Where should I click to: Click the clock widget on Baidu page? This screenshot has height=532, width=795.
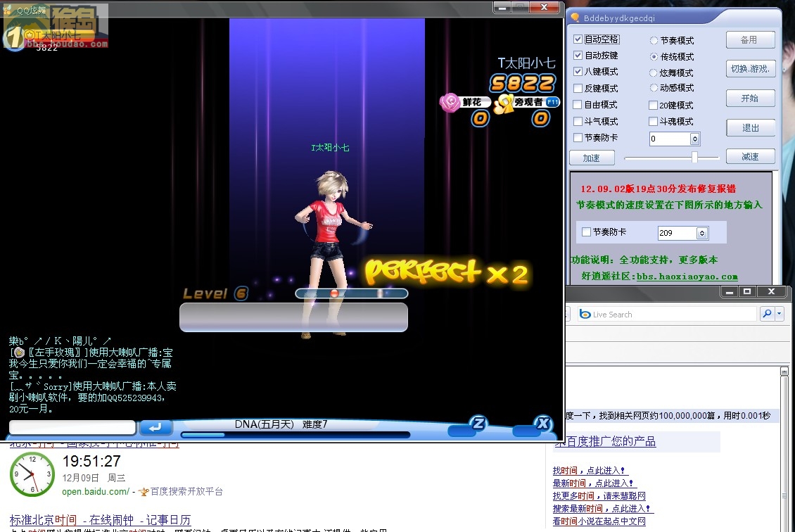tap(32, 474)
